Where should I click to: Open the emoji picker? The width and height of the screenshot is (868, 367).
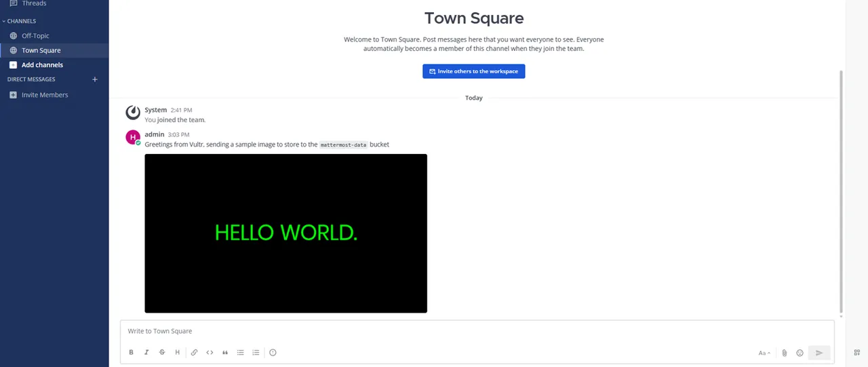(x=800, y=353)
